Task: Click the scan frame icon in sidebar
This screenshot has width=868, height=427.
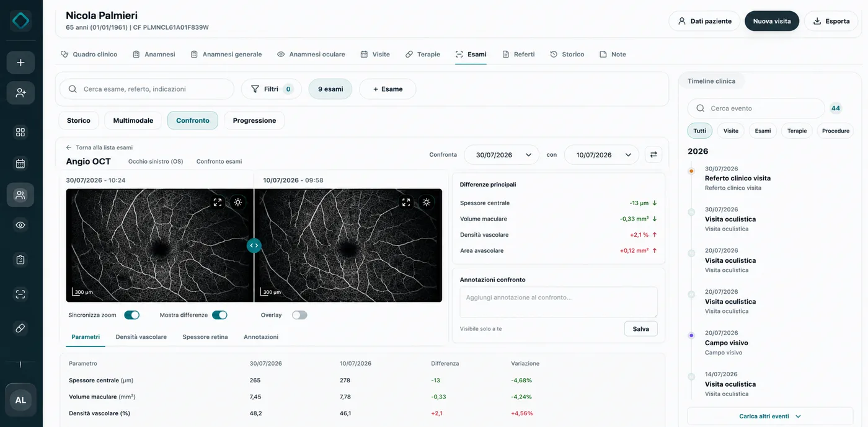Action: coord(20,294)
